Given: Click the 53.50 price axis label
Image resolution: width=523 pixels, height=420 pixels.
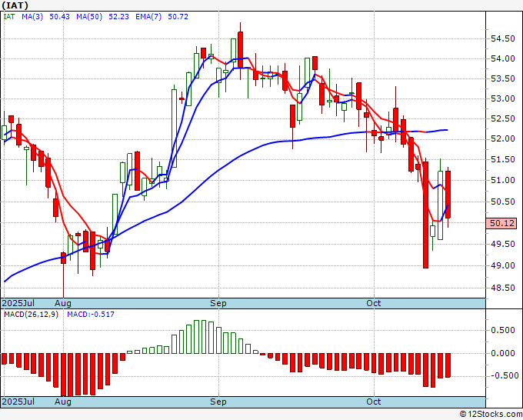Looking at the screenshot, I should tap(503, 78).
